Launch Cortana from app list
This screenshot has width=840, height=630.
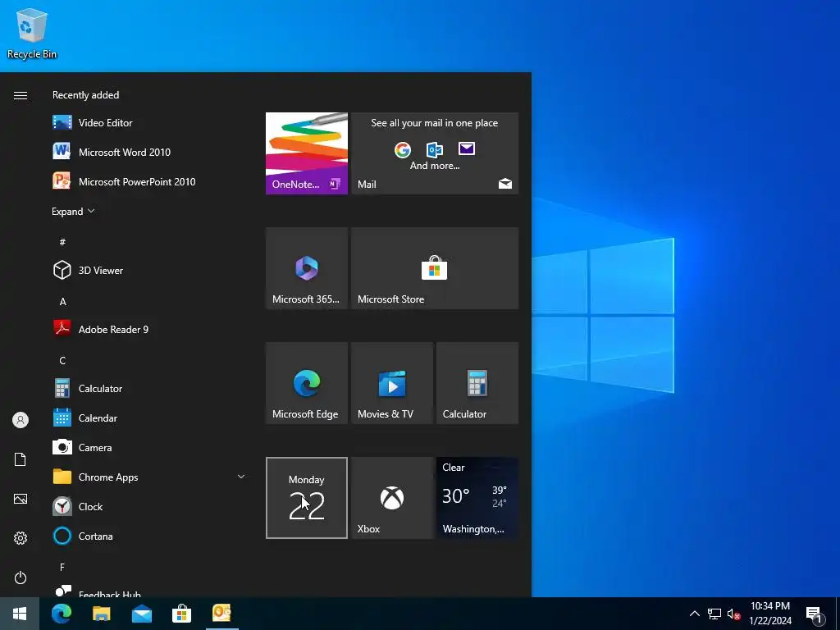149,536
